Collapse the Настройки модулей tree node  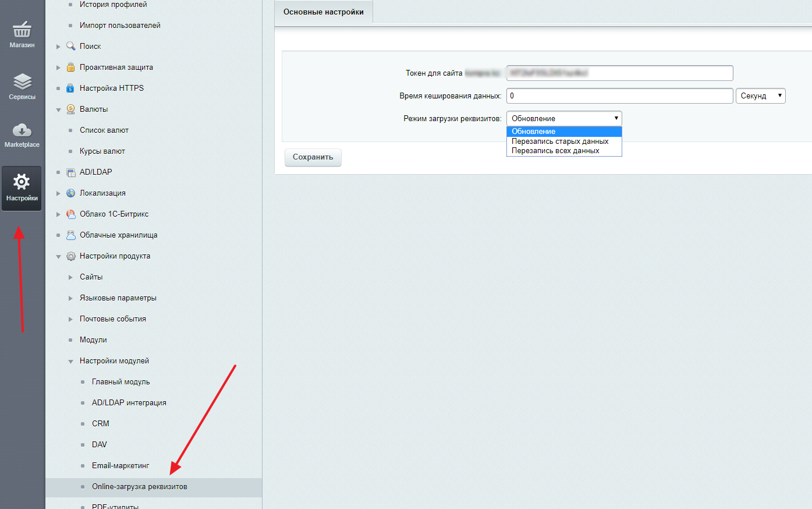click(x=70, y=361)
